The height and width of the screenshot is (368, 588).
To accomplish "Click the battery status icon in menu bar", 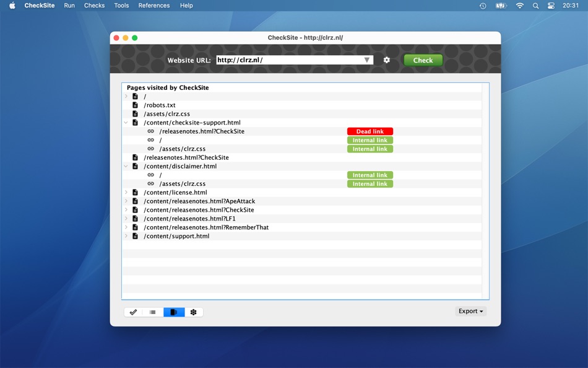I will click(501, 6).
